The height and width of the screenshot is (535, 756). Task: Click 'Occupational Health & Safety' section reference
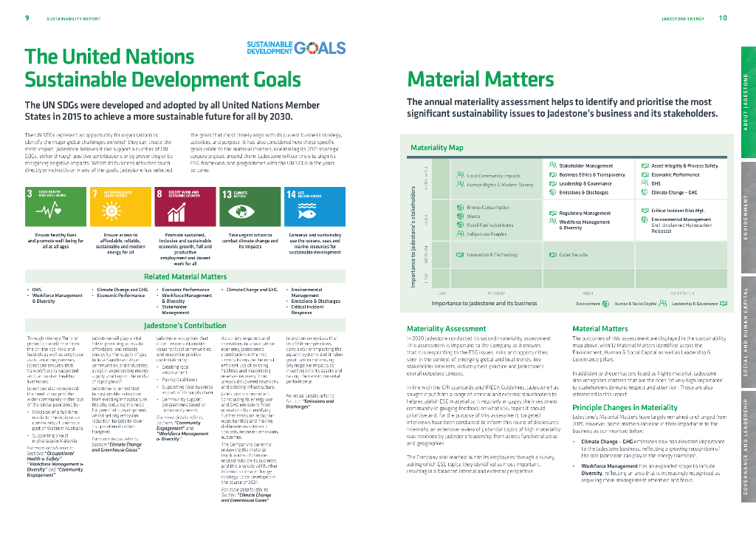[x=50, y=456]
